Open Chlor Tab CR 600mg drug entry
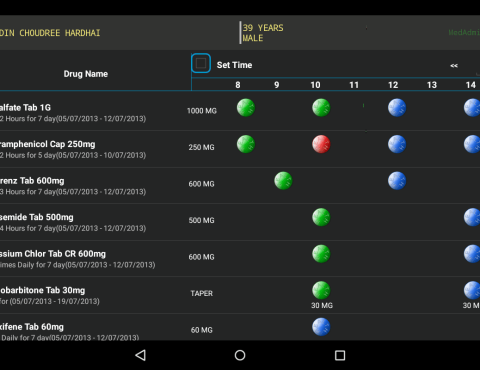The height and width of the screenshot is (370, 480). click(x=78, y=259)
